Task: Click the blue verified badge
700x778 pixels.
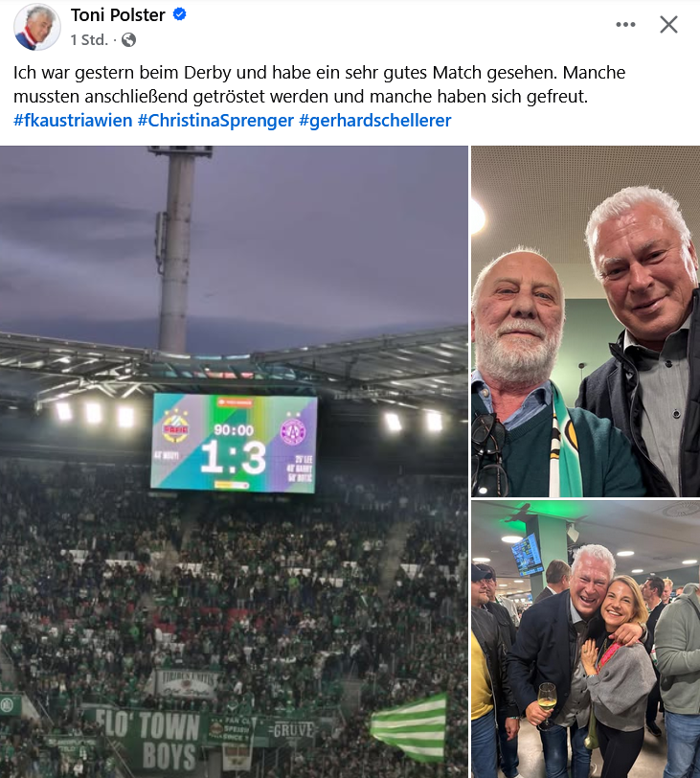Action: pyautogui.click(x=179, y=15)
